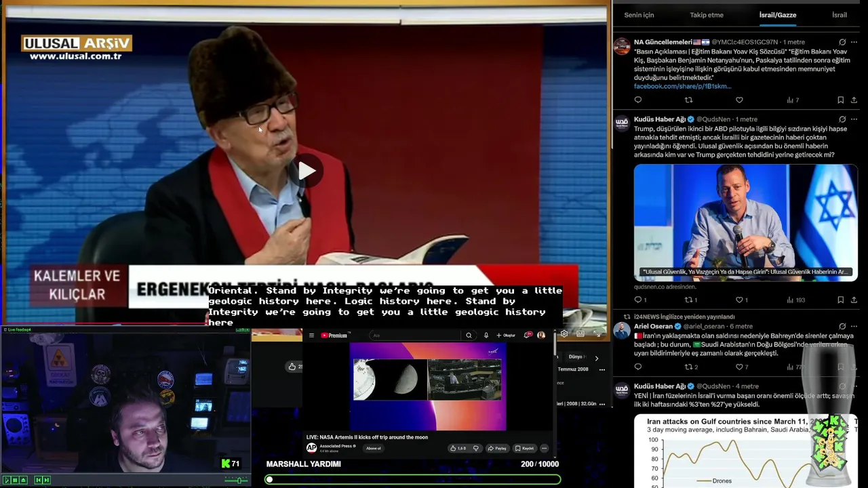The height and width of the screenshot is (488, 868).
Task: Like the NA Güncellemeleri tweet
Action: pos(739,100)
